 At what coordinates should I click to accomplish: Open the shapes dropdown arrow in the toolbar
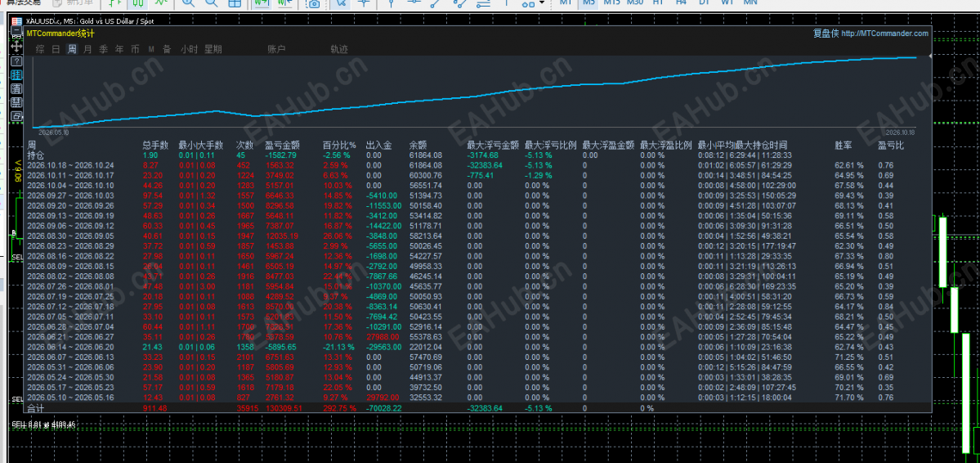pyautogui.click(x=542, y=2)
